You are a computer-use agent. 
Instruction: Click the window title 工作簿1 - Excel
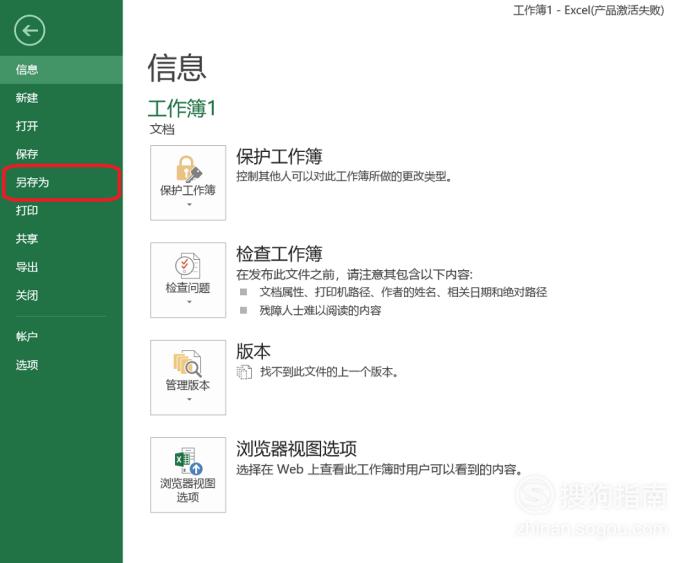tap(589, 10)
